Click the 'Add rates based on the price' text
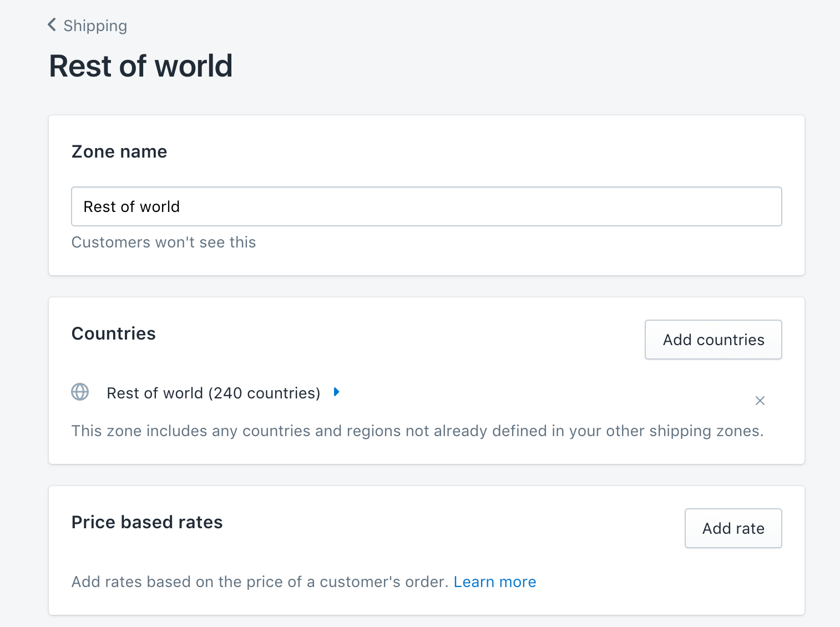Viewport: 840px width, 627px height. click(x=260, y=582)
